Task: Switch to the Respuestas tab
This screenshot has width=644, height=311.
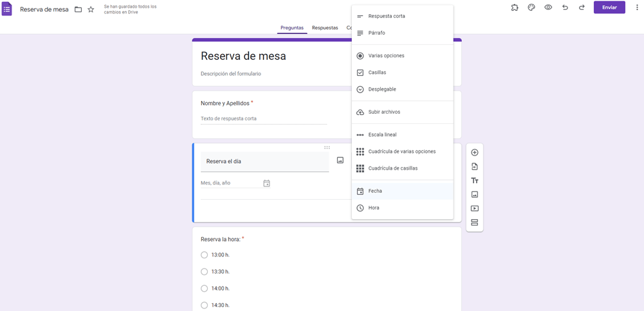Action: (x=325, y=28)
